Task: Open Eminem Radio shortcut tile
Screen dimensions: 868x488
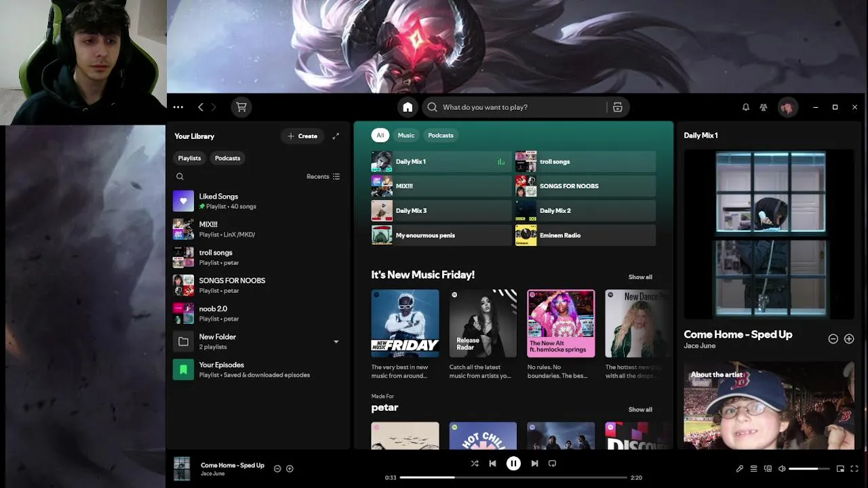Action: 585,235
